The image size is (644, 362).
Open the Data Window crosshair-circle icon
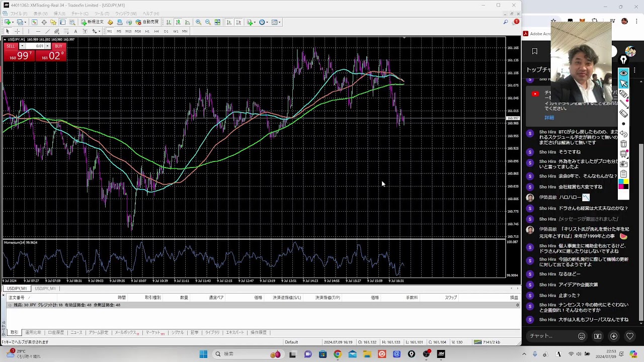click(x=44, y=22)
